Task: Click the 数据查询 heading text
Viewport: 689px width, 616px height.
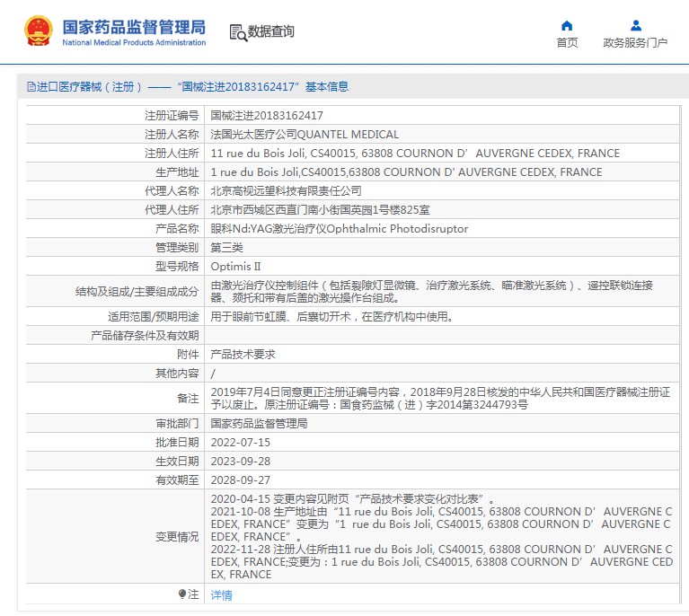Action: click(x=271, y=32)
